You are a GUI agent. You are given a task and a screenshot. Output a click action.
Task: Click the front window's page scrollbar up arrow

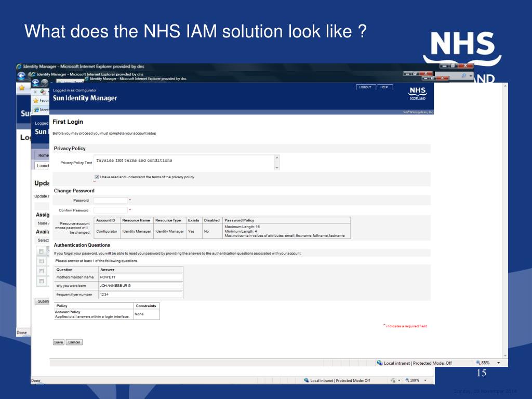505,86
